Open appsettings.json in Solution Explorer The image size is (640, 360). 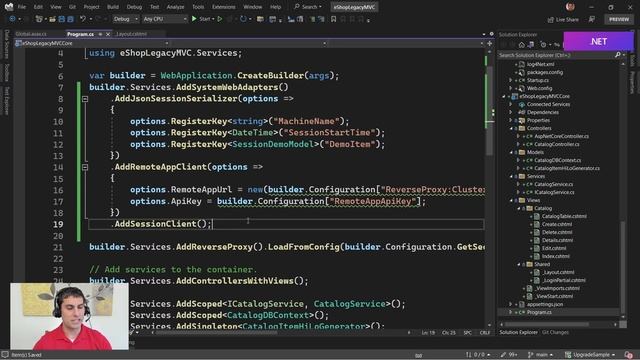[x=545, y=304]
